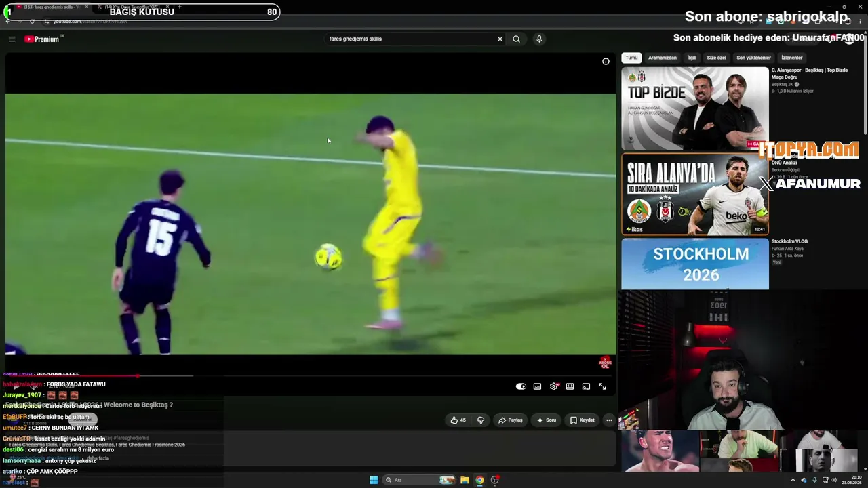
Task: Enter full screen mode
Action: [x=602, y=386]
